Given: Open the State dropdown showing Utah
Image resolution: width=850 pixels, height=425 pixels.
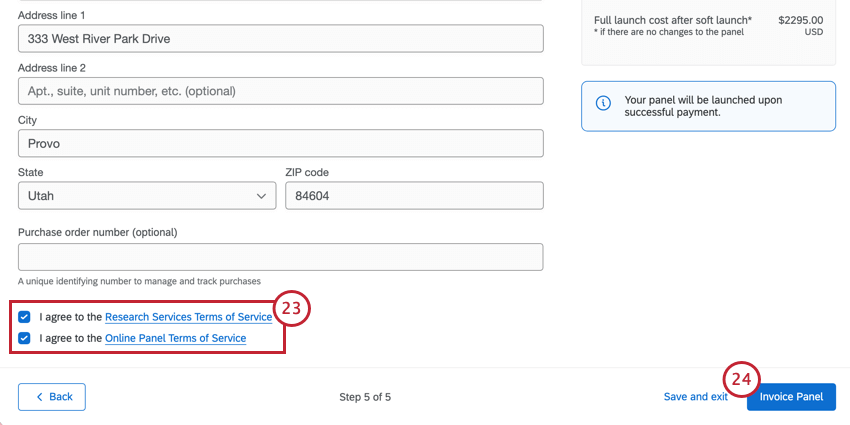Looking at the screenshot, I should tap(146, 196).
